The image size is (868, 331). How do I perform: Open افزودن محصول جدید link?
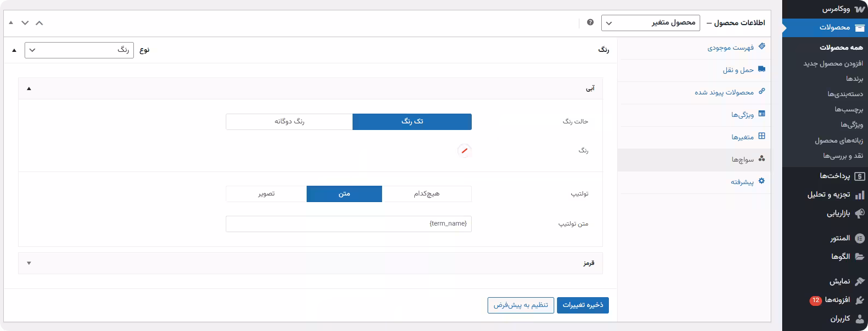834,63
